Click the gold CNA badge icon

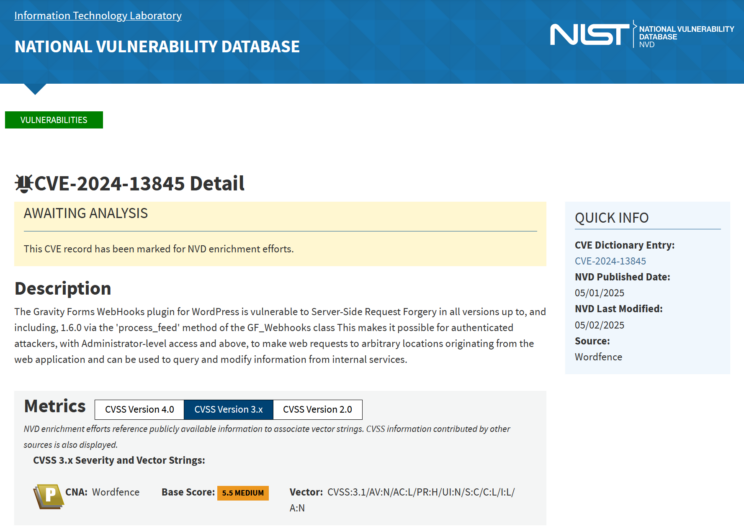tap(47, 495)
